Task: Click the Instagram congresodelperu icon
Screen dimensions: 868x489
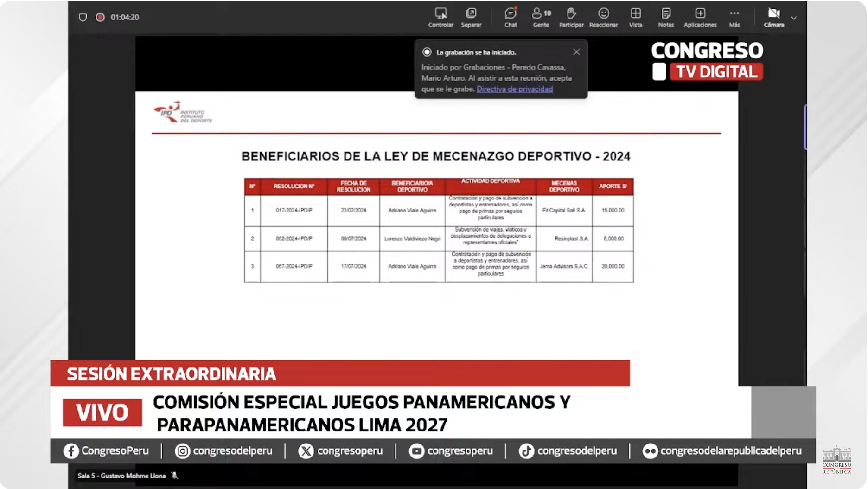Action: [x=182, y=451]
